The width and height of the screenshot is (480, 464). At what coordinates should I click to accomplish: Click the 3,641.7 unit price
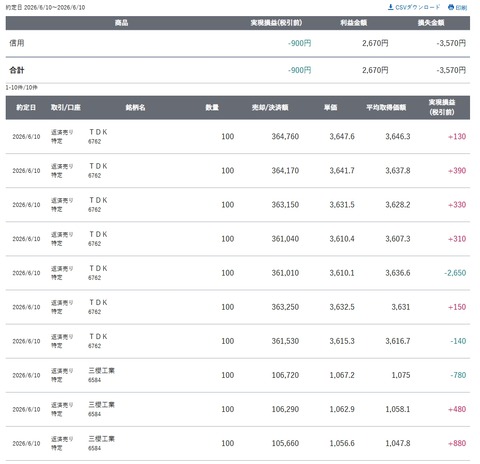click(342, 171)
